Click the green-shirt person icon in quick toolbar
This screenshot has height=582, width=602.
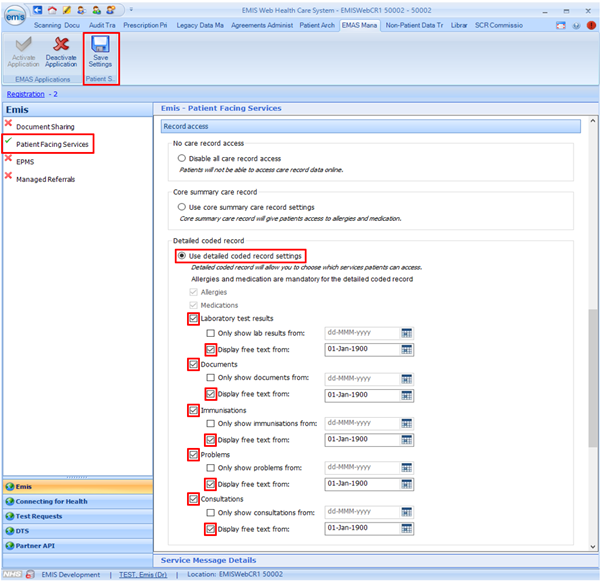click(x=96, y=10)
